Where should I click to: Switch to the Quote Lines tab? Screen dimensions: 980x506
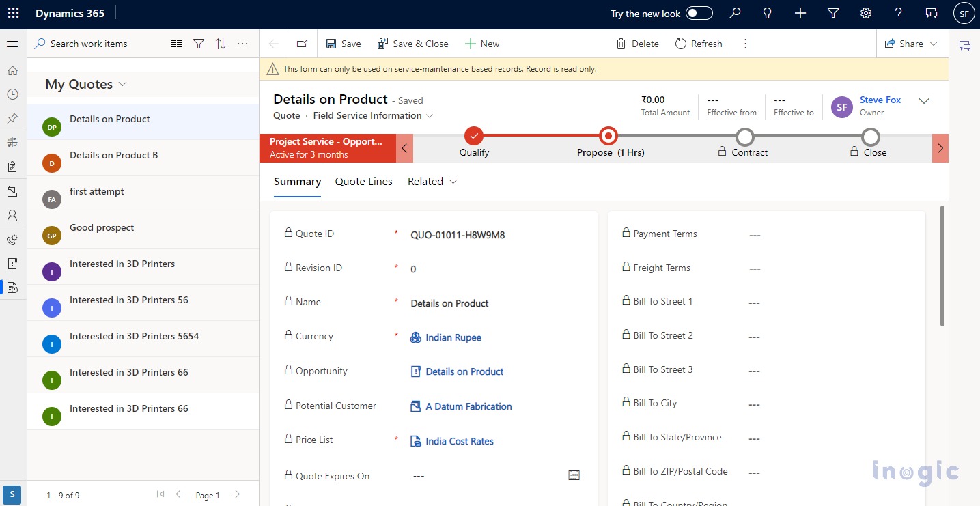point(364,182)
